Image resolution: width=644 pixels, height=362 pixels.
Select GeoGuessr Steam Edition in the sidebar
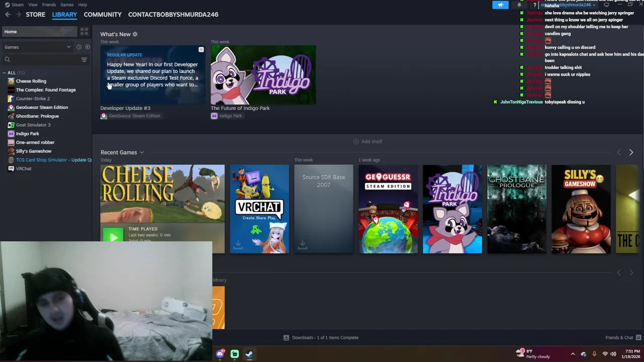pyautogui.click(x=42, y=108)
